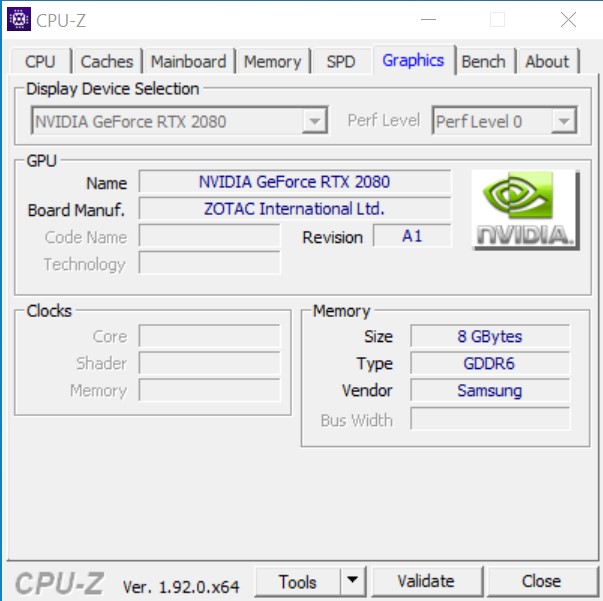The height and width of the screenshot is (601, 603).
Task: Close the window with the X button
Action: coord(568,19)
